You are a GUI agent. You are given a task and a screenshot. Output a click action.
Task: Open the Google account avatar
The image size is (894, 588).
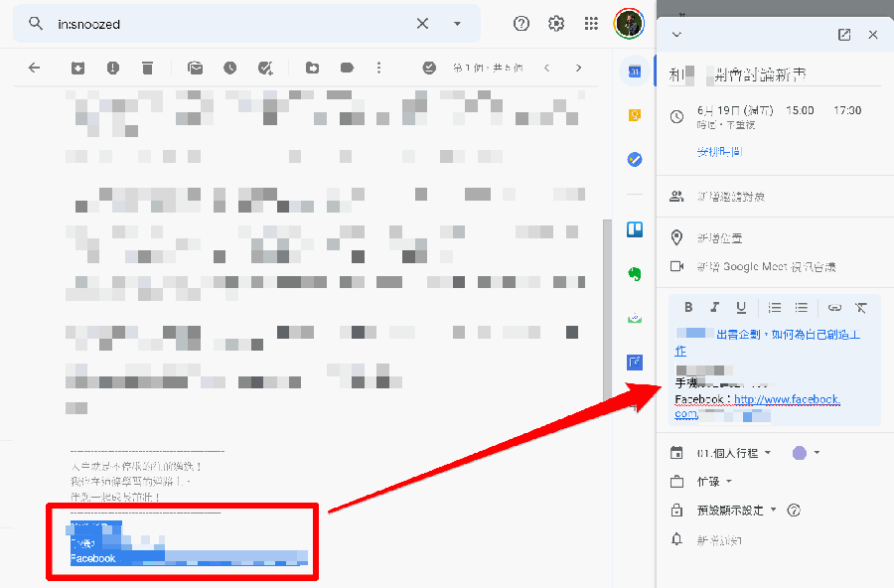coord(629,24)
